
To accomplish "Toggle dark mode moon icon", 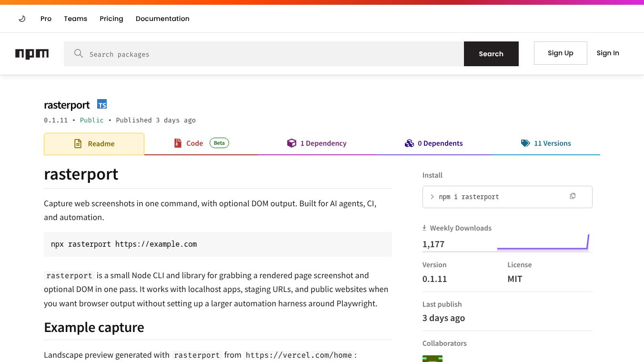I will [x=22, y=19].
